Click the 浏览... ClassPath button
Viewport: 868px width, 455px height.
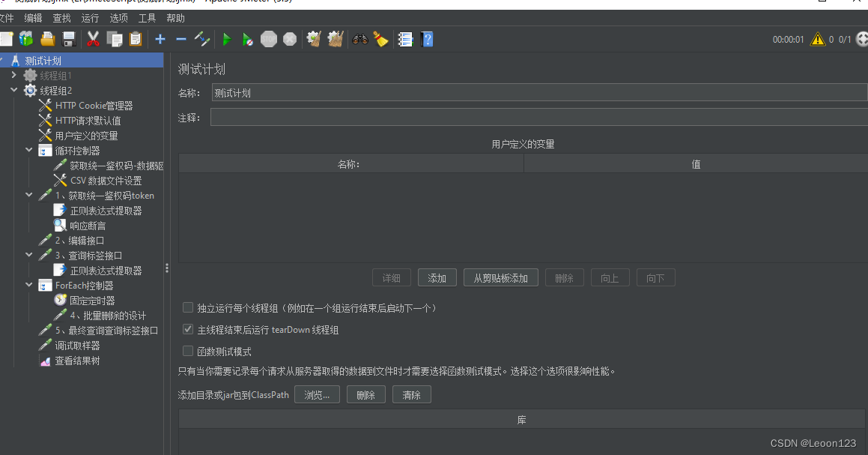(317, 394)
